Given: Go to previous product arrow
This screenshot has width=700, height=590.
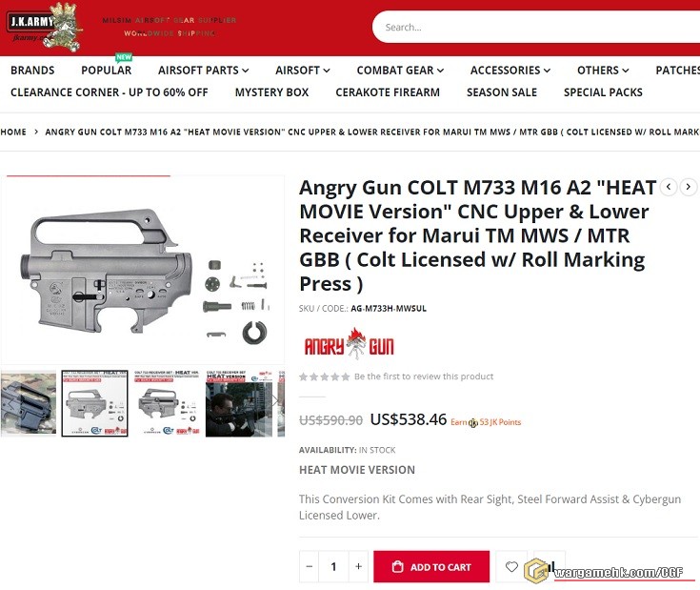Looking at the screenshot, I should [x=669, y=187].
